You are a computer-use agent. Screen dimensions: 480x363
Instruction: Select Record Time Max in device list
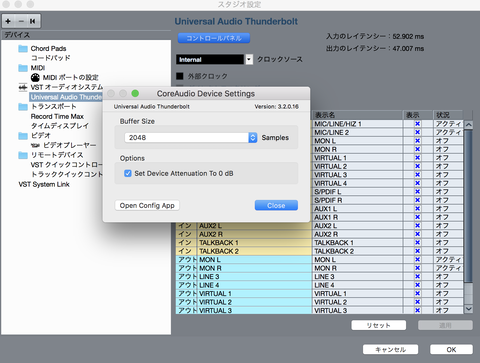[57, 116]
